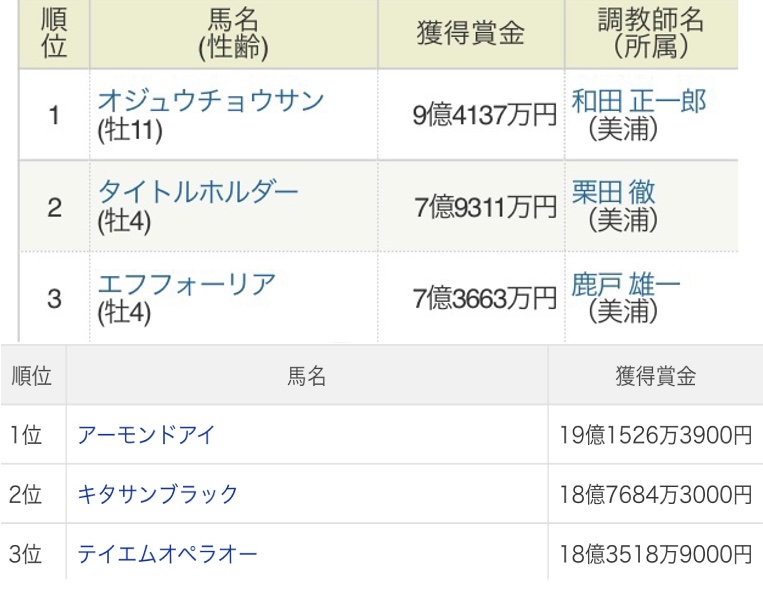Select the 18億3518万9000円 prize cell

pyautogui.click(x=655, y=554)
